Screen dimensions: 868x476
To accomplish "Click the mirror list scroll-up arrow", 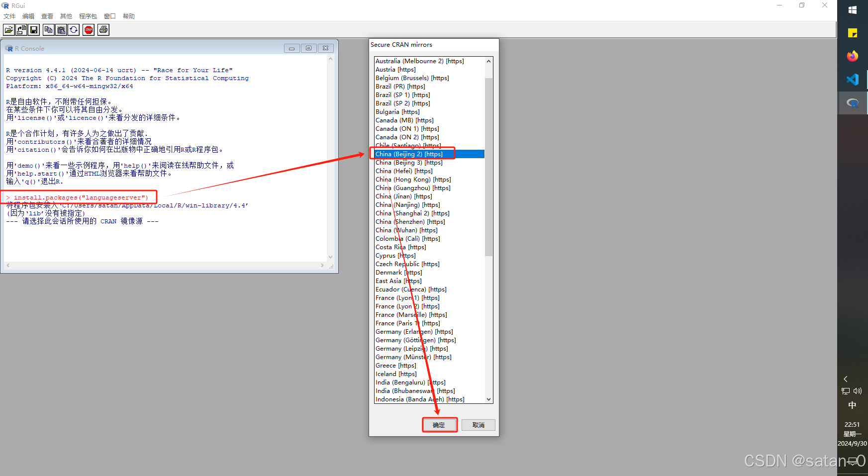I will 489,61.
